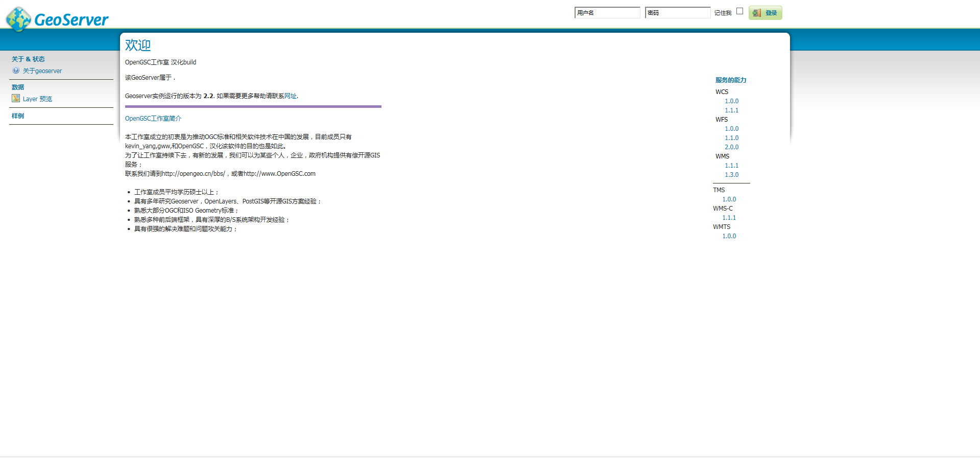Click the 用户名 username field
Image resolution: width=980 pixels, height=458 pixels.
[607, 13]
